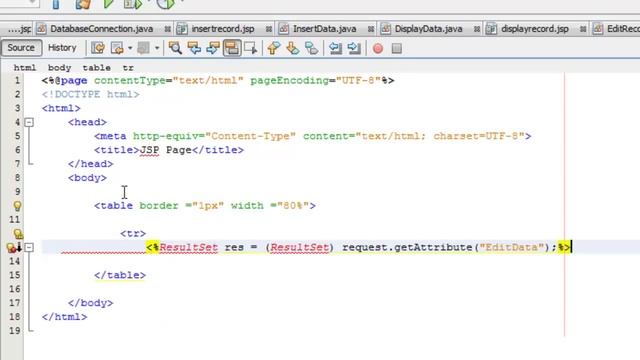Screen dimensions: 640x360
Task: Click the Find Previous Occurrence icon
Action: 194,48
